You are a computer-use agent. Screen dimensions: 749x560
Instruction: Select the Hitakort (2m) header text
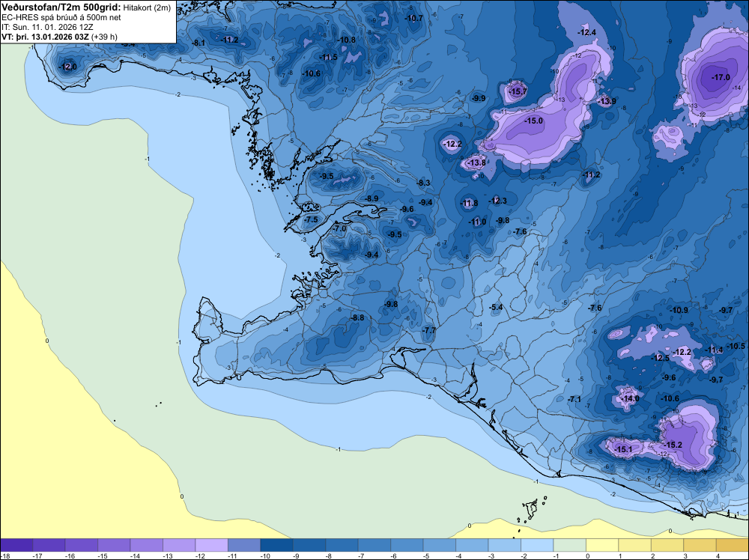click(147, 8)
